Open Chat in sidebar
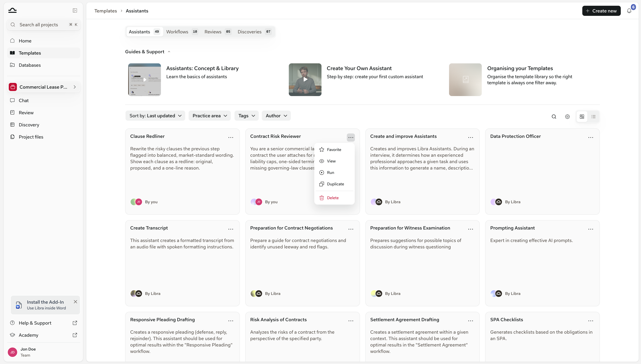 [44, 100]
